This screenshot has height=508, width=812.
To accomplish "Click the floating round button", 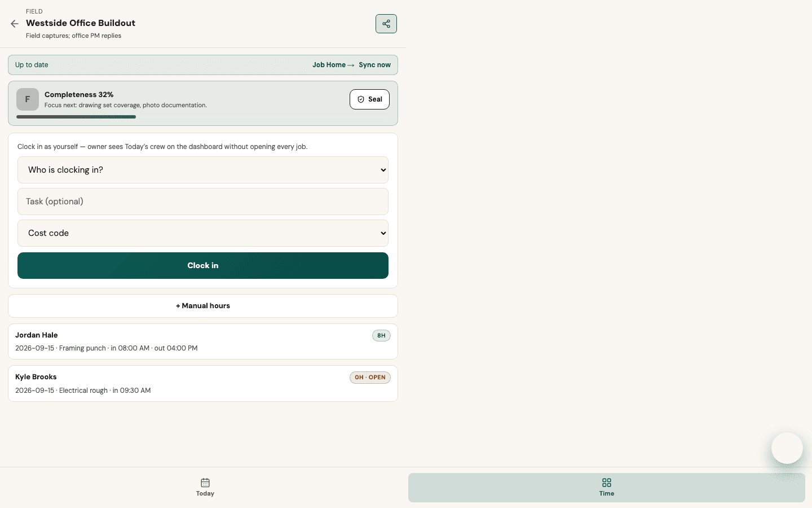I will tap(787, 448).
